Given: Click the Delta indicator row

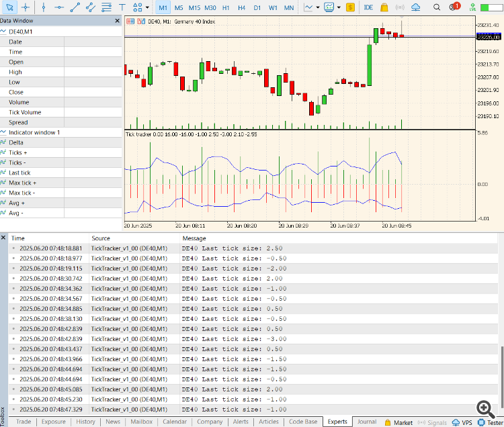Looking at the screenshot, I should click(x=60, y=142).
